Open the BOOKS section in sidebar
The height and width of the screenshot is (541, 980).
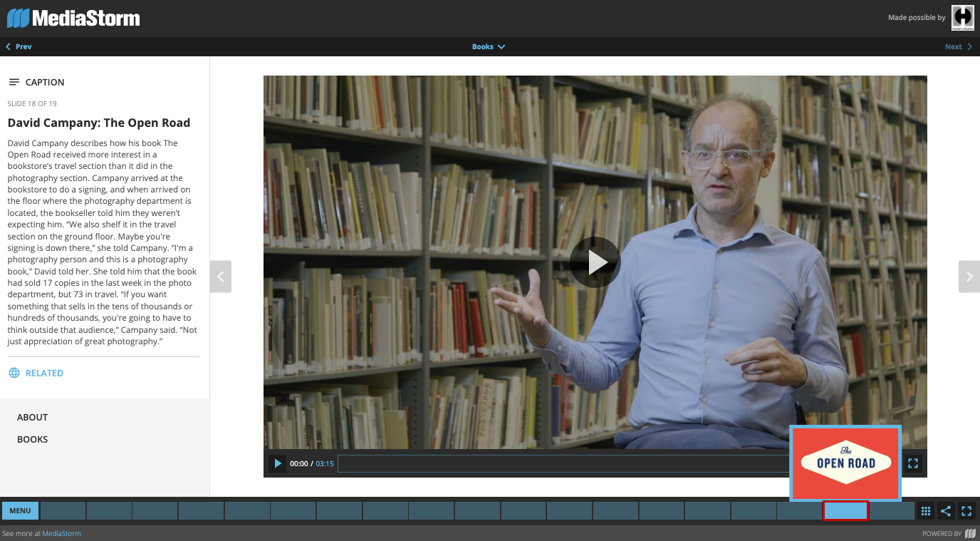click(33, 439)
